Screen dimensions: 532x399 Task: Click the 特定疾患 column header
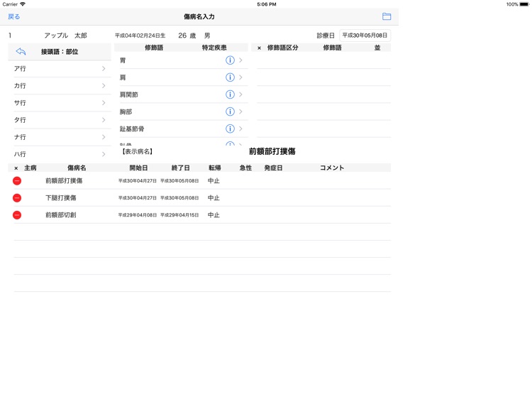click(214, 48)
